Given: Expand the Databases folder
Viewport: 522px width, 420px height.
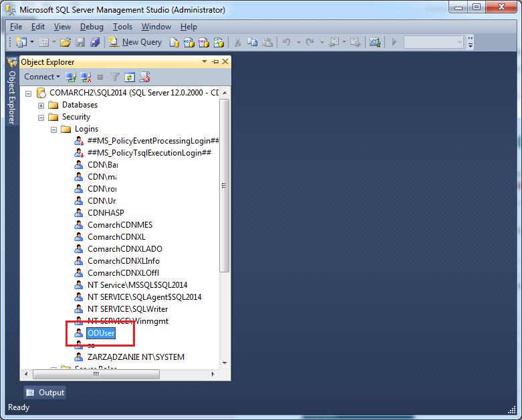Looking at the screenshot, I should pos(41,106).
